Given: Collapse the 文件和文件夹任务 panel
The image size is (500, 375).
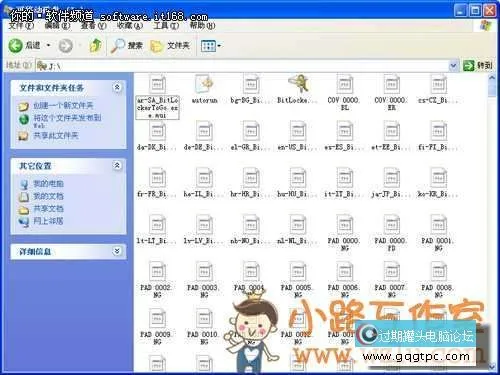Looking at the screenshot, I should point(117,87).
